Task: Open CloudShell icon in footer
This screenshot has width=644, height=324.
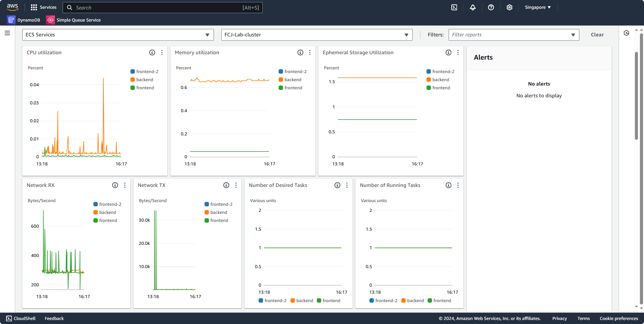Action: coord(9,319)
